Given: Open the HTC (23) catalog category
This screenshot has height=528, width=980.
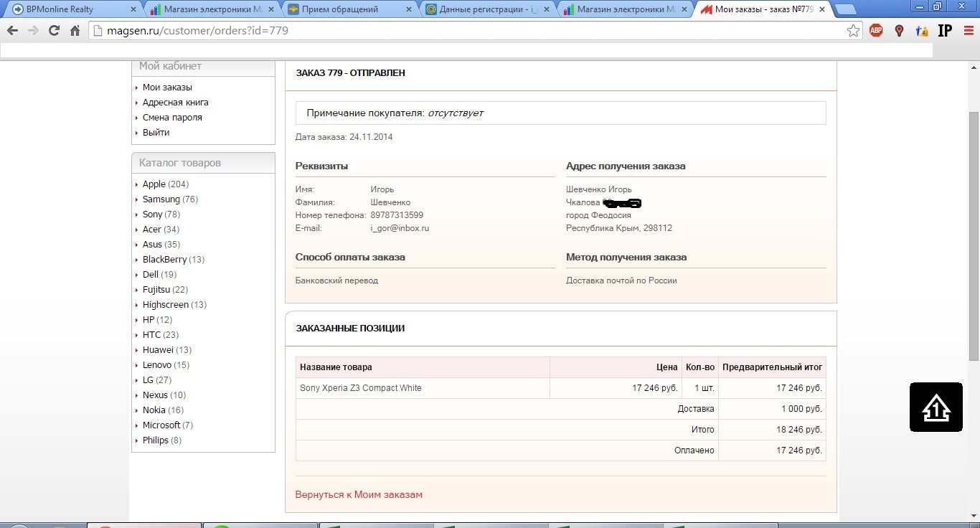Looking at the screenshot, I should pos(161,335).
